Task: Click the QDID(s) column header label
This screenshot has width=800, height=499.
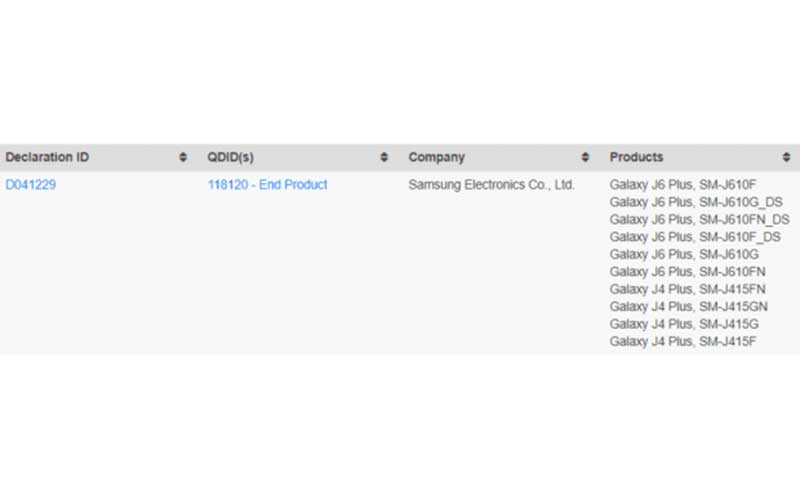Action: point(231,157)
